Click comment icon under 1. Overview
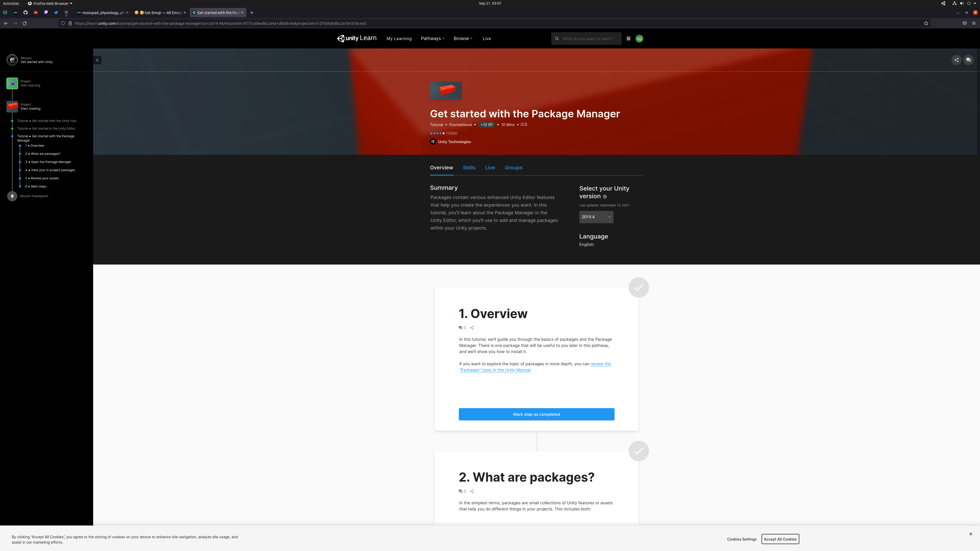This screenshot has width=980, height=551. coord(460,328)
